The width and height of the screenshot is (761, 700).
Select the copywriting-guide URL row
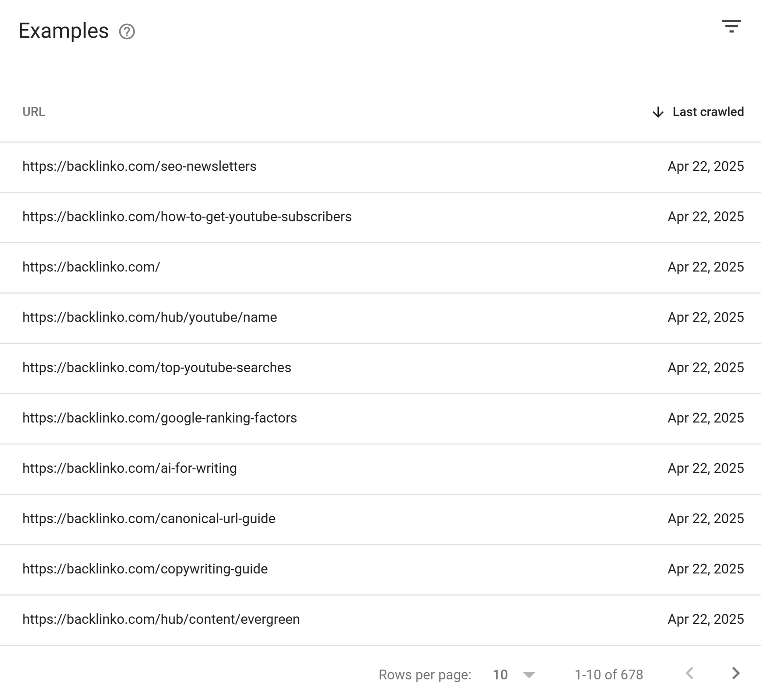click(380, 570)
